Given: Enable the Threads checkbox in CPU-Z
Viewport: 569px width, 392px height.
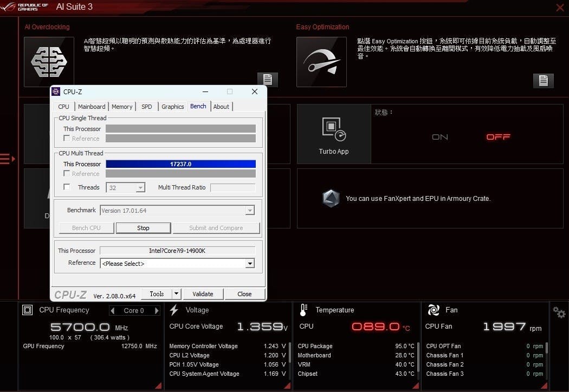Looking at the screenshot, I should [67, 187].
